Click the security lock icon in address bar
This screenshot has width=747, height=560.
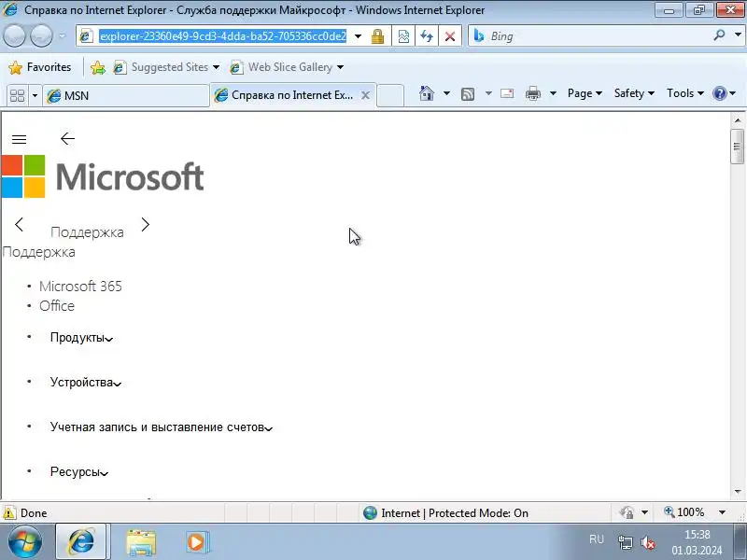377,36
